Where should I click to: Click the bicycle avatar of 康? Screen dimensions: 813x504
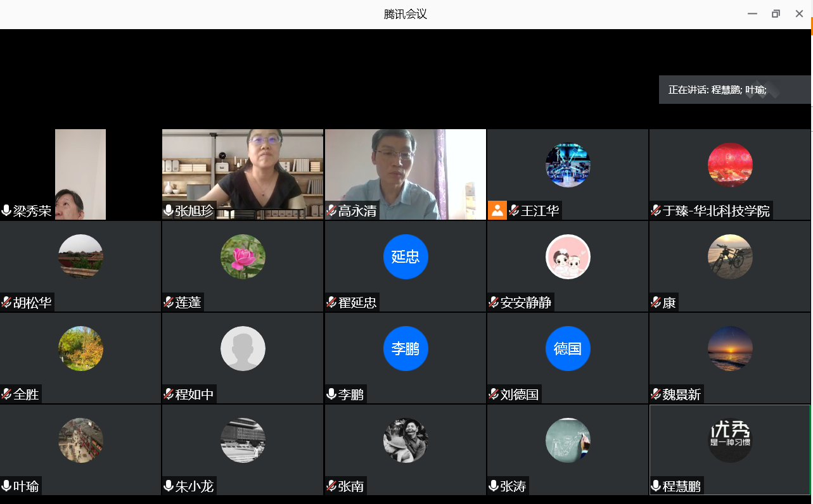(730, 256)
